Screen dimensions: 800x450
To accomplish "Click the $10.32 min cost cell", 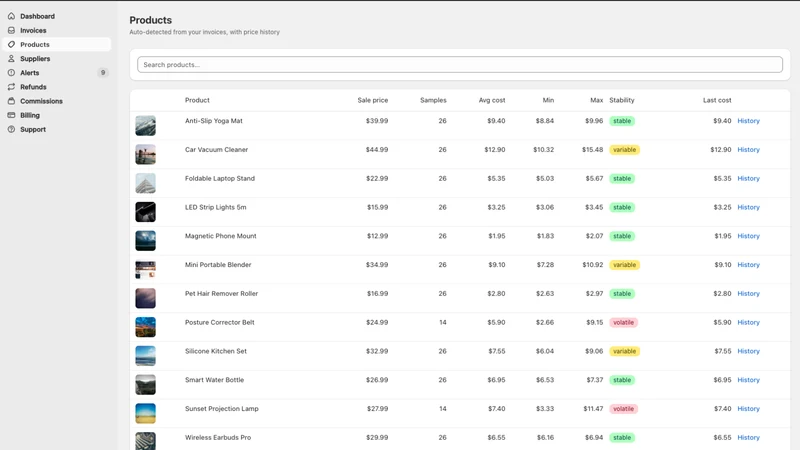I will tap(543, 149).
